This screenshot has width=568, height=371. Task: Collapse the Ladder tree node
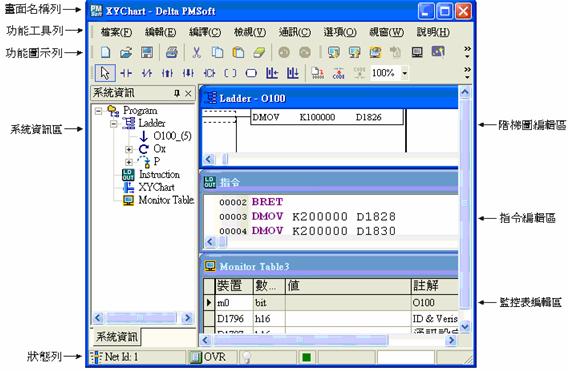[114, 124]
